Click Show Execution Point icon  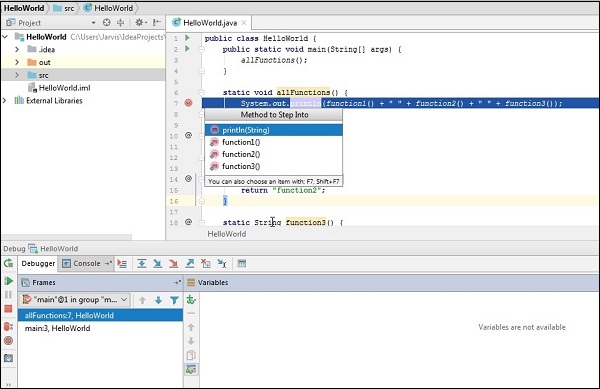click(122, 264)
